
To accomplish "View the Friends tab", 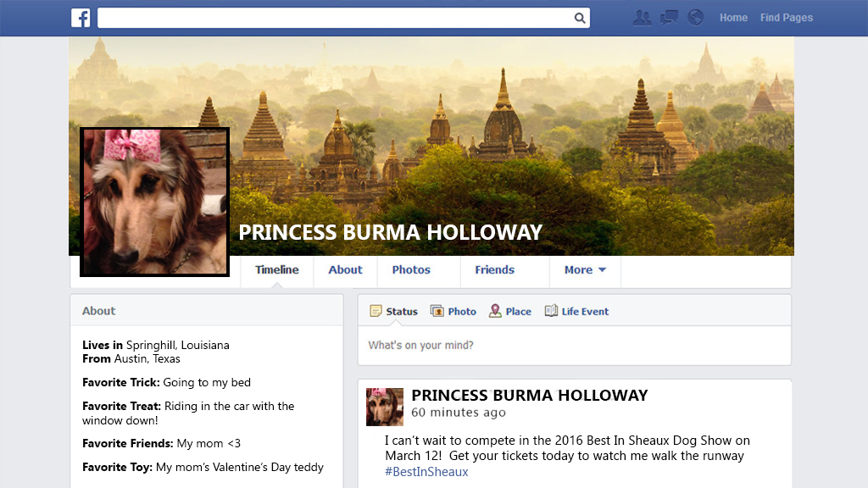I will pos(494,270).
